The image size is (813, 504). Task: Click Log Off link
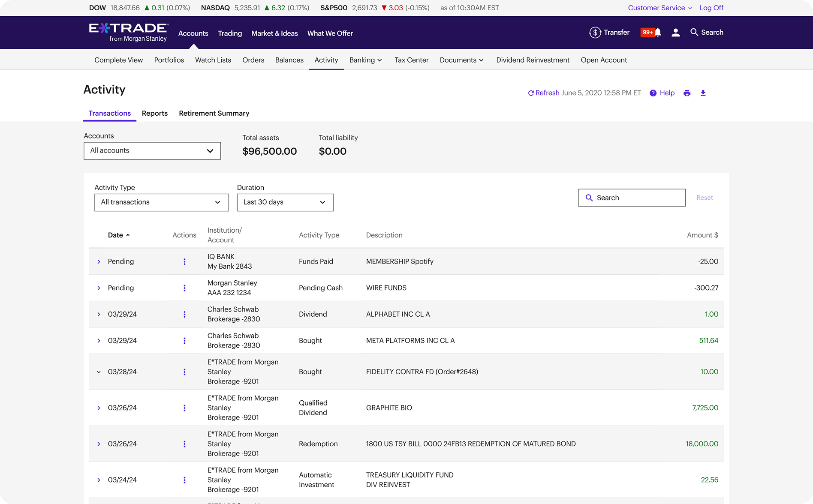point(711,8)
